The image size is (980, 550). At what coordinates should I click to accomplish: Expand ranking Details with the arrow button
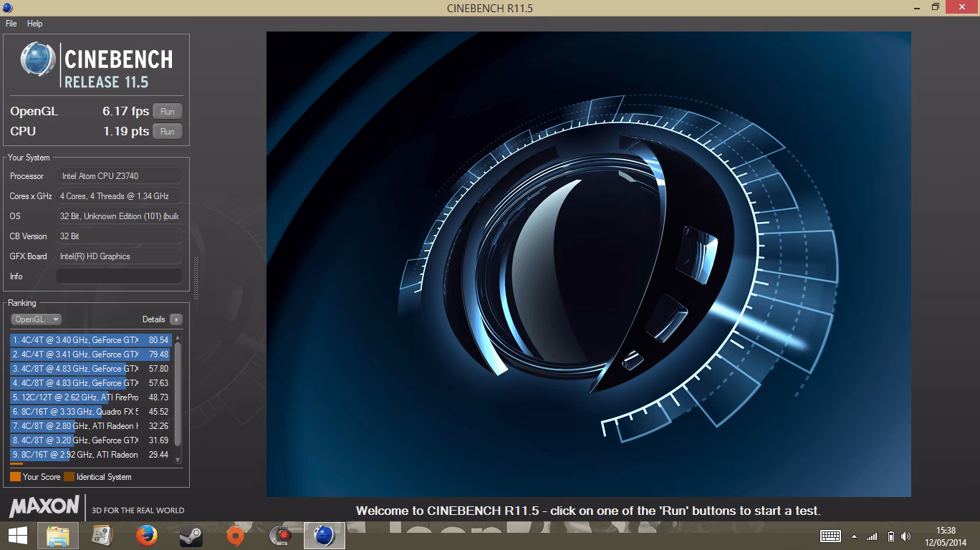point(176,319)
